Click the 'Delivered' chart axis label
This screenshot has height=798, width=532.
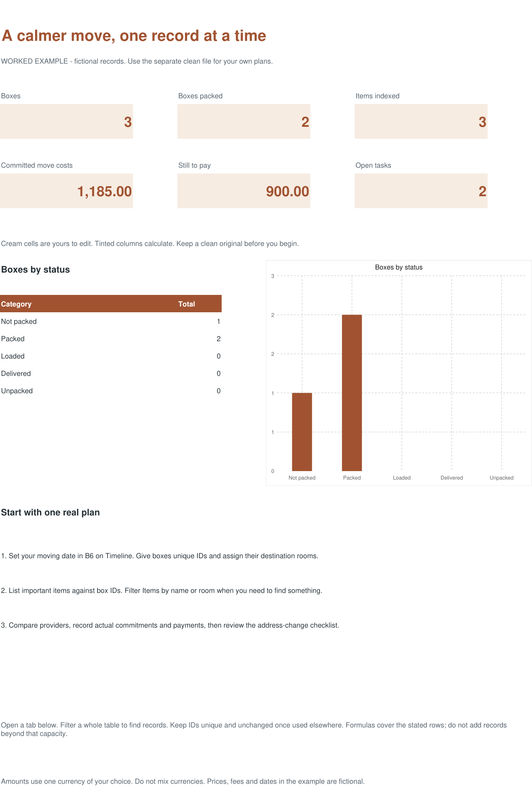(x=452, y=478)
